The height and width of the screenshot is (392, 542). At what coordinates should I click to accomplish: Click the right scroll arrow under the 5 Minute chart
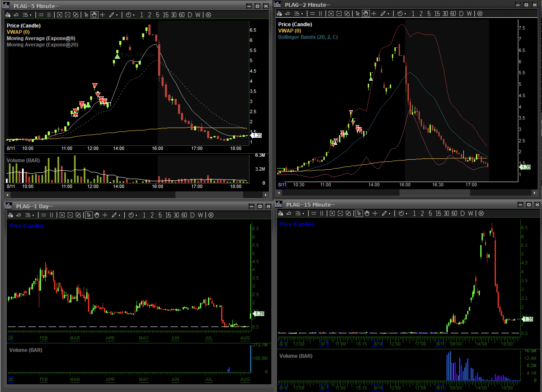pos(266,195)
